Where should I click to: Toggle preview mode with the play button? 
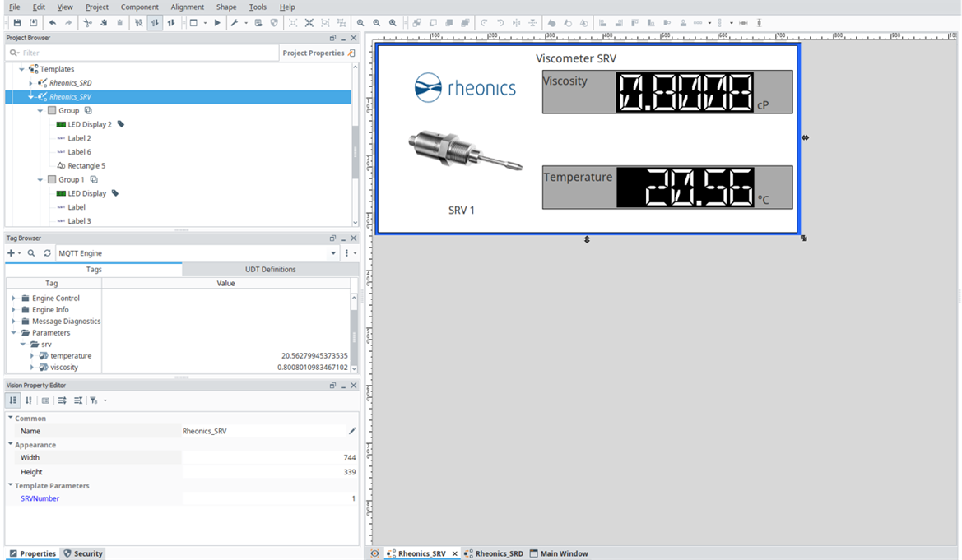[217, 23]
